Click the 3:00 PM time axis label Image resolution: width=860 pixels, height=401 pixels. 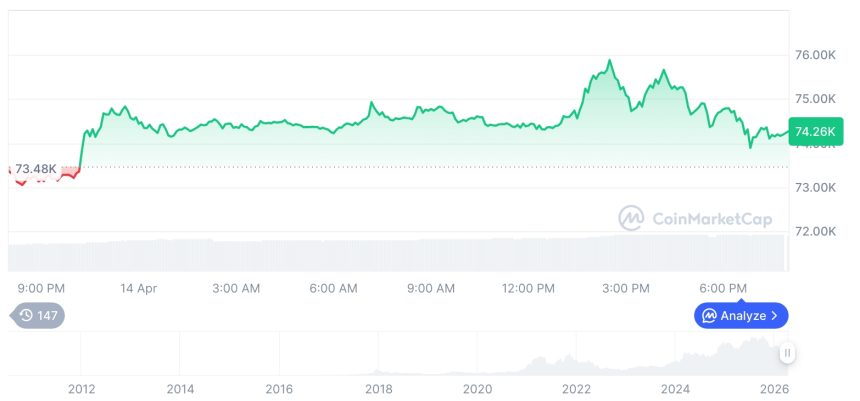coord(626,288)
